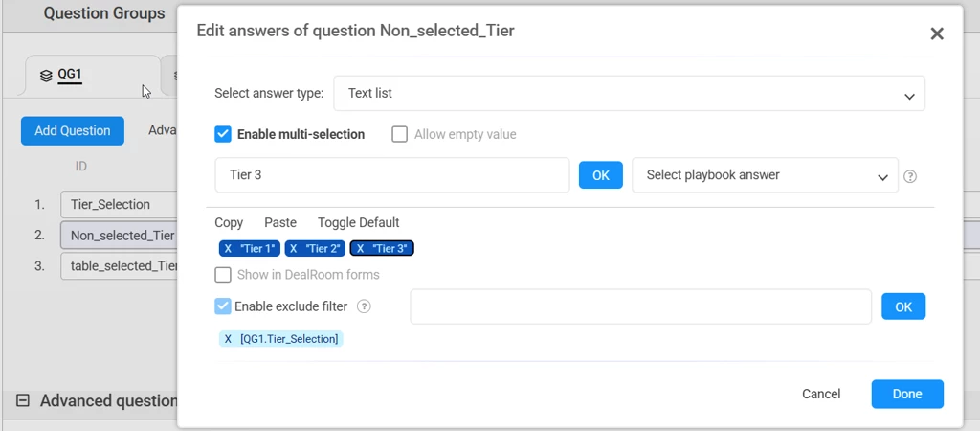Collapse the Advanced question section
The image size is (980, 431).
pos(23,401)
